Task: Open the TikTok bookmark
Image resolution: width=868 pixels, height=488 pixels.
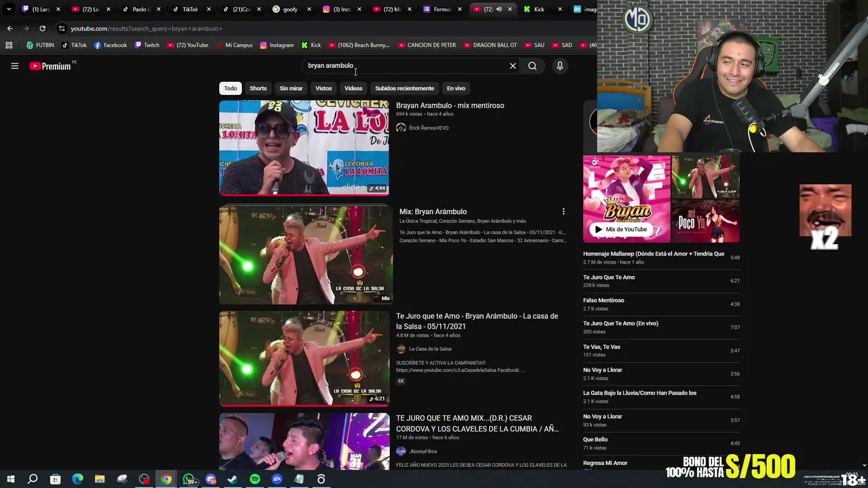Action: 74,45
